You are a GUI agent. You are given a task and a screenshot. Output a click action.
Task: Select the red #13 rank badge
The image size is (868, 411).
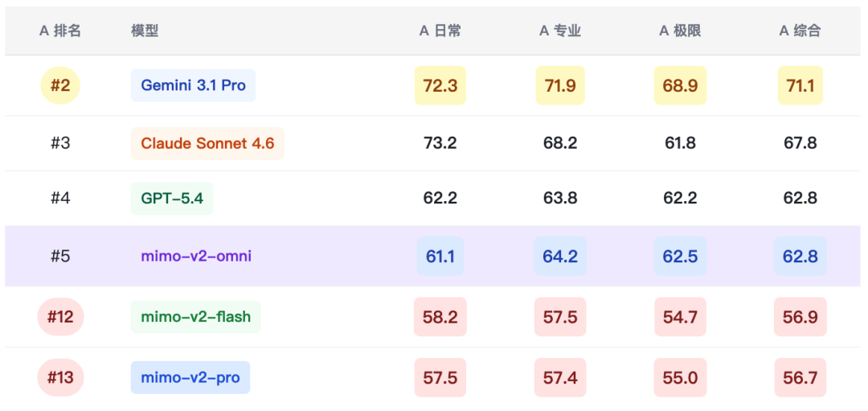(x=60, y=377)
